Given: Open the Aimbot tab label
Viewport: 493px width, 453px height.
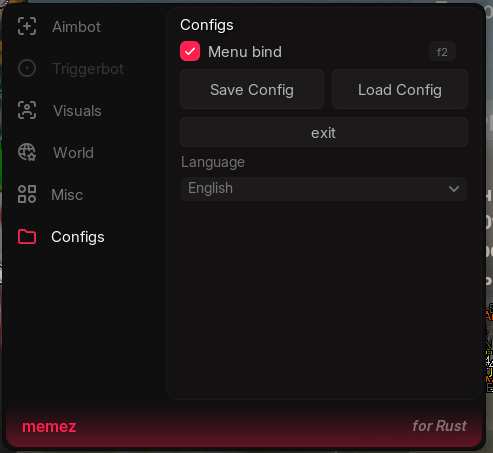Looking at the screenshot, I should click(76, 27).
